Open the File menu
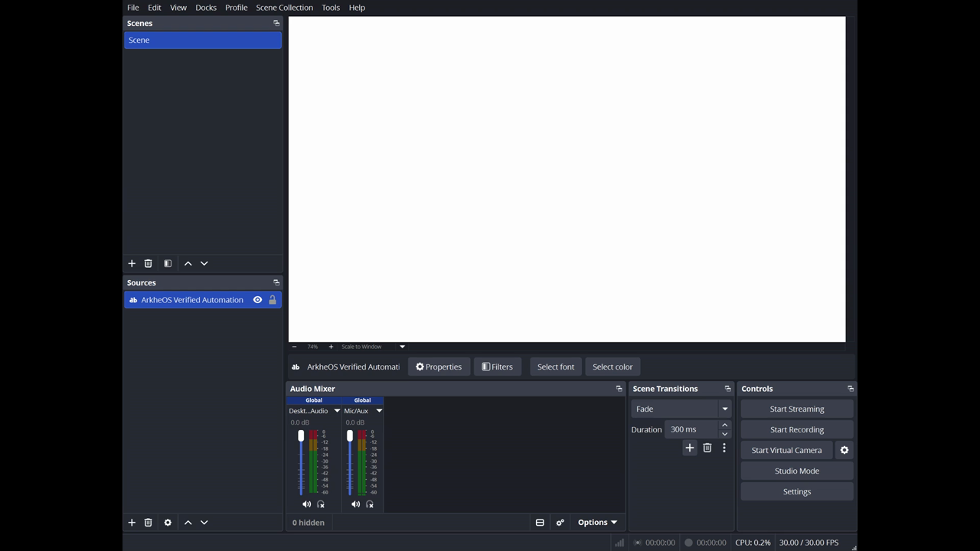Viewport: 980px width, 551px height. coord(133,8)
